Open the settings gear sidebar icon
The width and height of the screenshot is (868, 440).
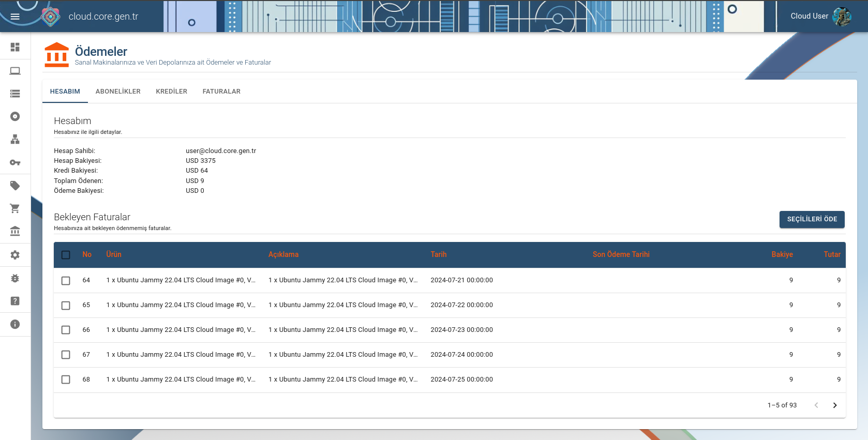point(15,255)
